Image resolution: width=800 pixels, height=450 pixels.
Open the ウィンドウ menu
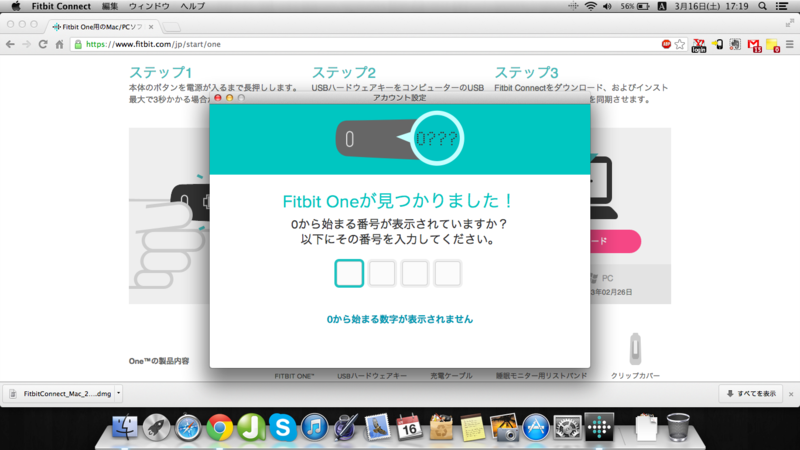[x=149, y=6]
